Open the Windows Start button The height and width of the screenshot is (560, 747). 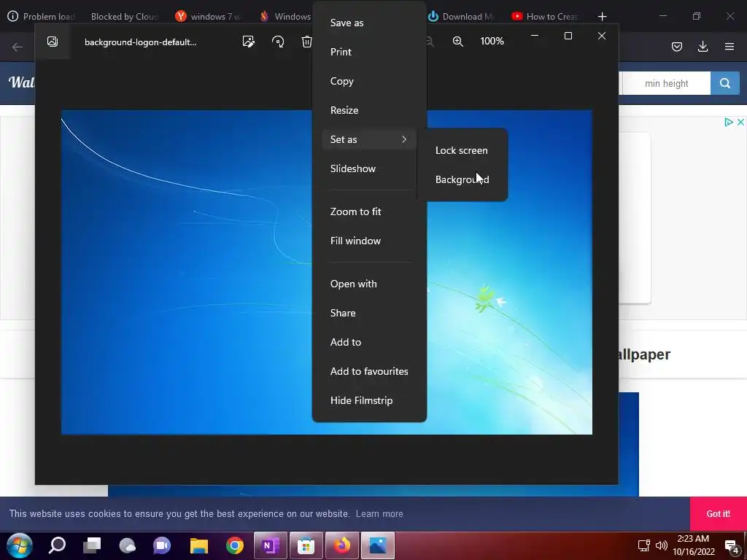[20, 545]
